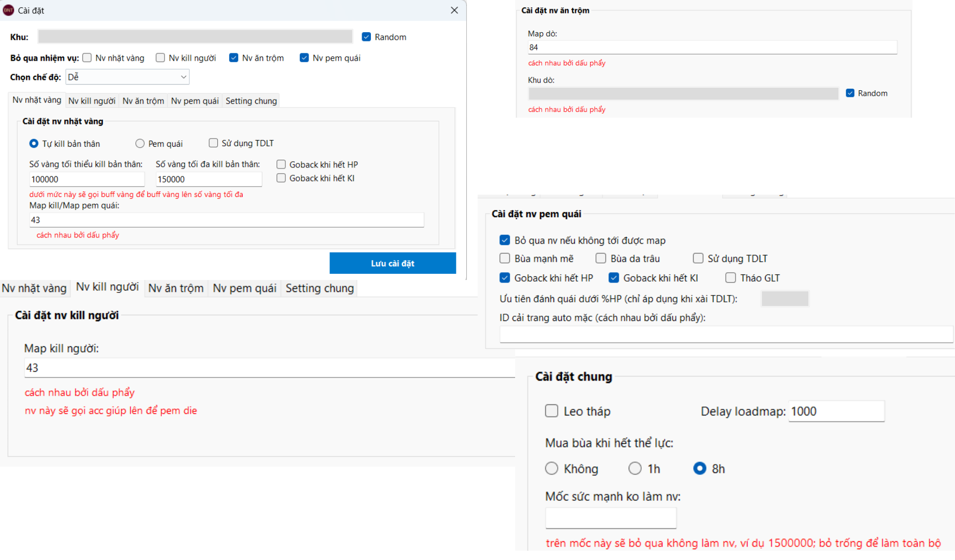Close the Cài đặt window
Viewport: 955px width, 560px height.
pos(454,10)
